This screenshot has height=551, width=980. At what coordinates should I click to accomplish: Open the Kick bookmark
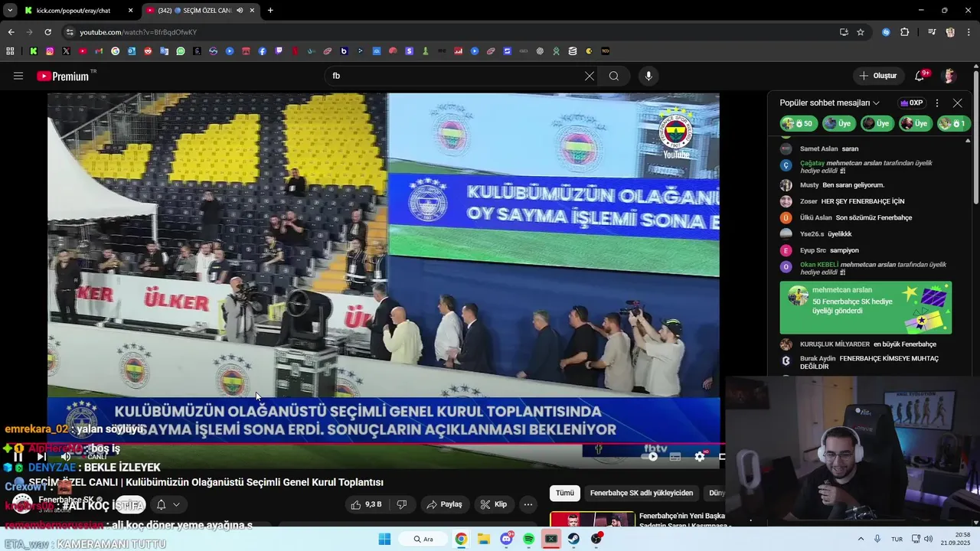coord(34,51)
